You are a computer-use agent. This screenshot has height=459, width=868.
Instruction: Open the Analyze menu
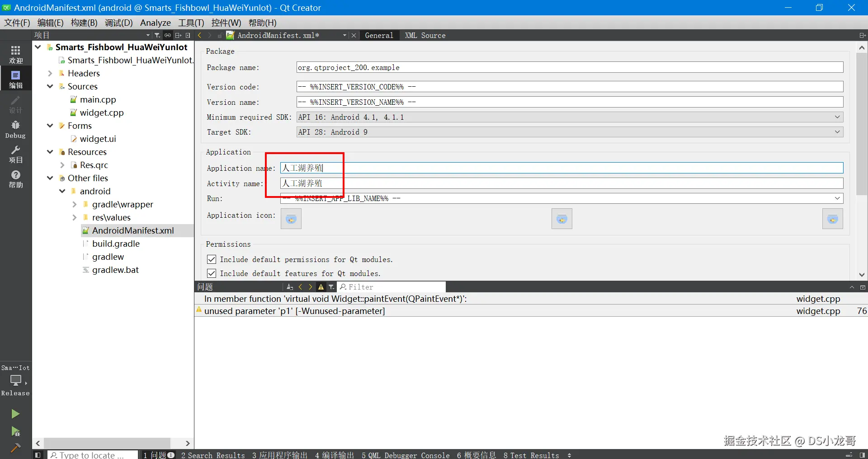pos(156,23)
